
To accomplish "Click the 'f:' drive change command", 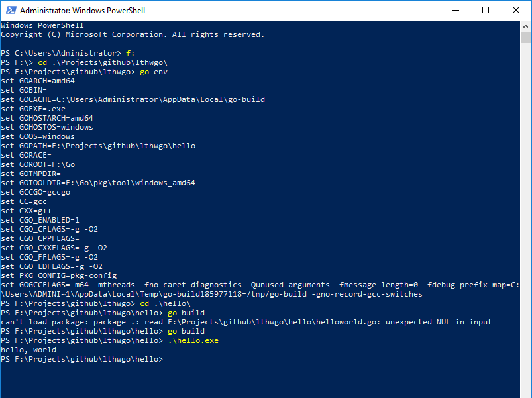I will pos(131,53).
